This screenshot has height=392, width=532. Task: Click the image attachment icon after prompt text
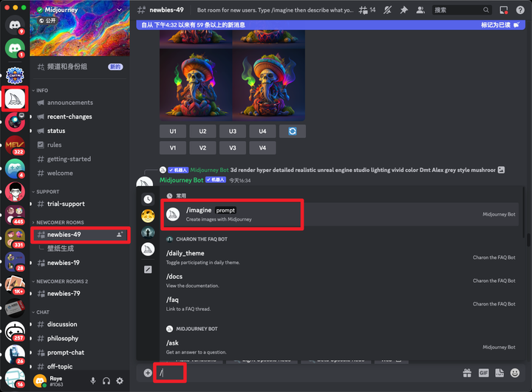501,170
